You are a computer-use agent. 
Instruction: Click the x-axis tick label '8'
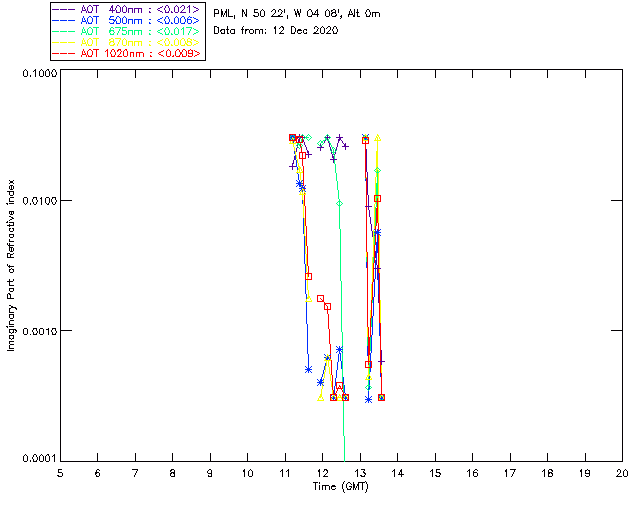(x=173, y=473)
